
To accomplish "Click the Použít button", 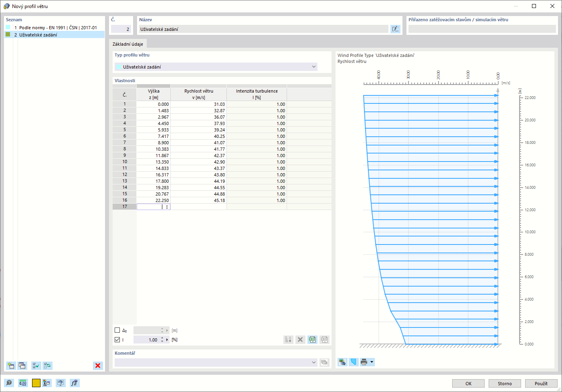I will click(541, 384).
